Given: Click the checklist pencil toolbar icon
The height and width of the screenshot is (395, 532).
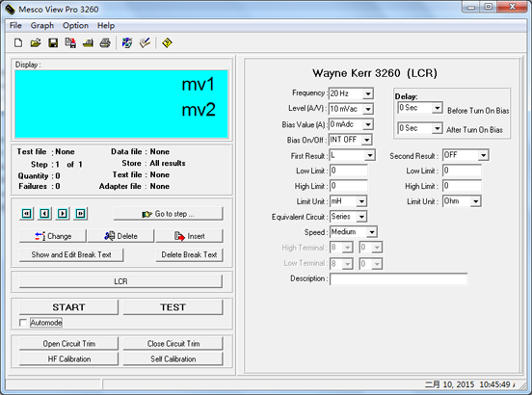Looking at the screenshot, I should (x=145, y=43).
